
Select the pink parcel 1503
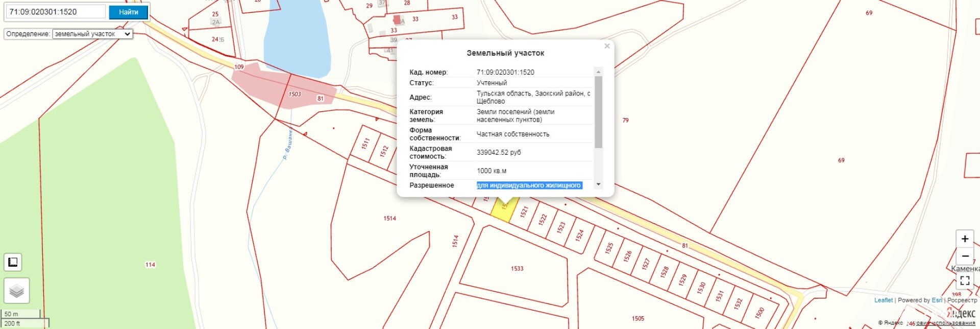coord(295,94)
